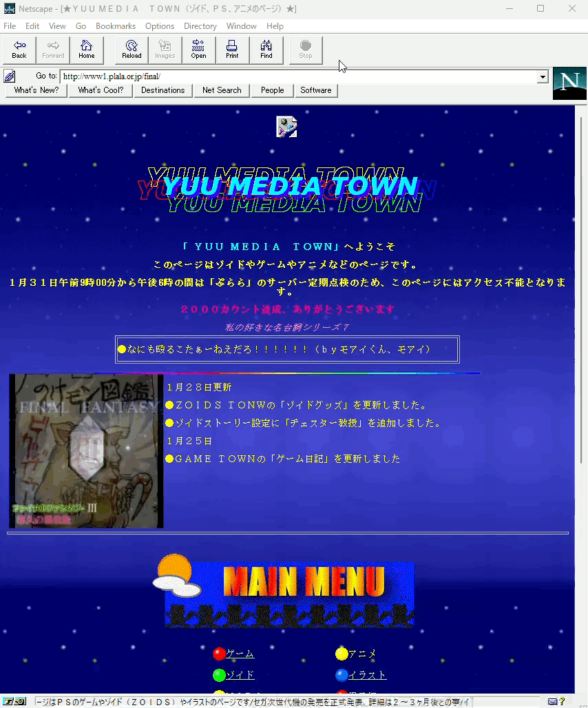Screen dimensions: 588x708
Task: Reload the current page
Action: (x=131, y=50)
